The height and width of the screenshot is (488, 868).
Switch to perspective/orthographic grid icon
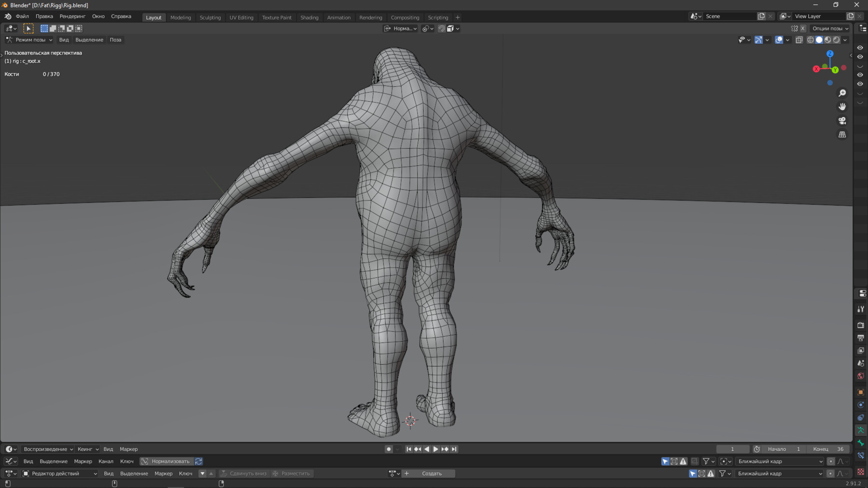[842, 135]
